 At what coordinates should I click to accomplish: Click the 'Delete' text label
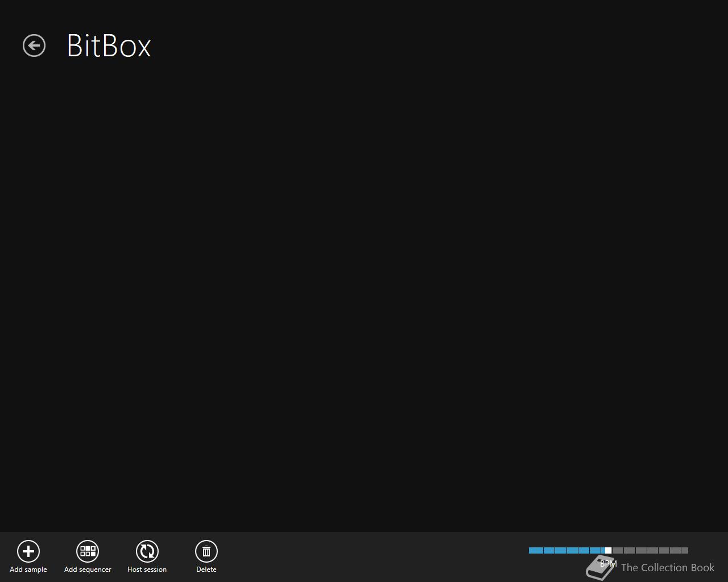click(x=206, y=569)
